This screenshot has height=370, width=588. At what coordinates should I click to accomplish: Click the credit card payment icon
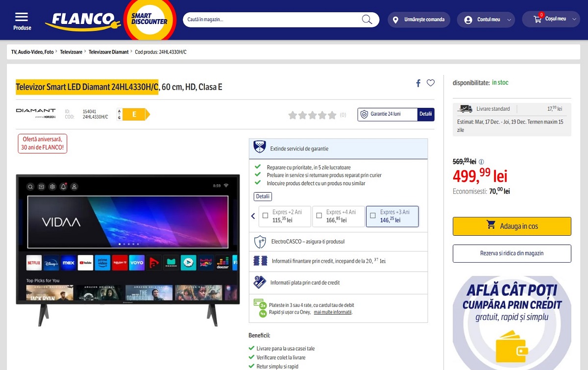[x=260, y=282]
